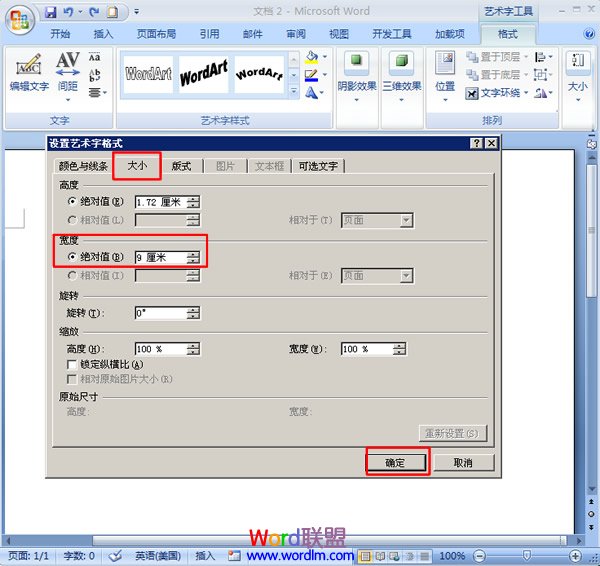Click the zoom slider handle
Image resolution: width=600 pixels, height=566 pixels.
point(527,555)
